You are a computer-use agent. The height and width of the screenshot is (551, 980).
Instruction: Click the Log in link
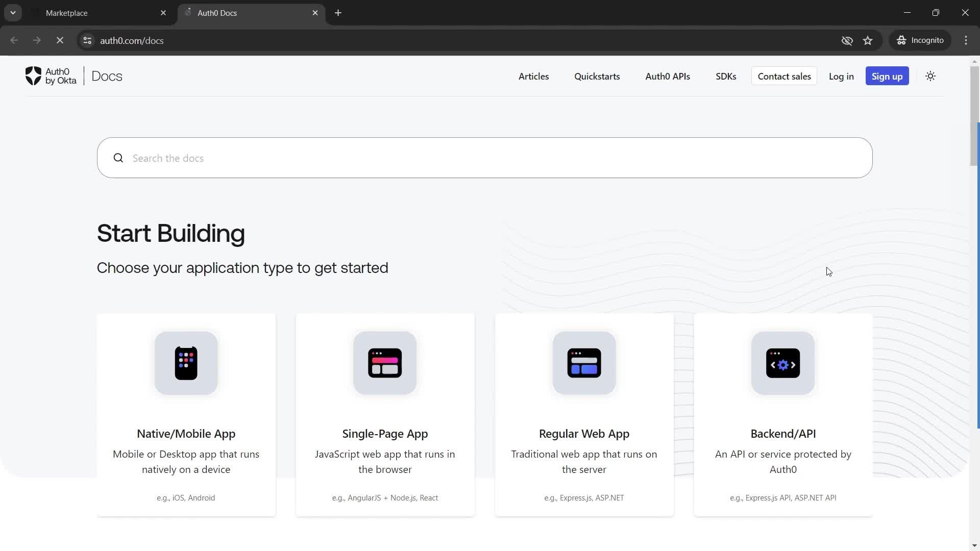[841, 76]
